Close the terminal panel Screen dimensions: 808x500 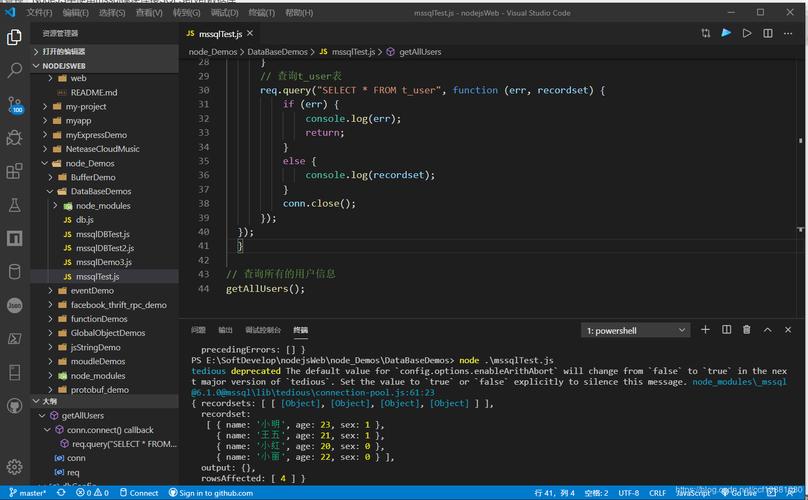788,330
